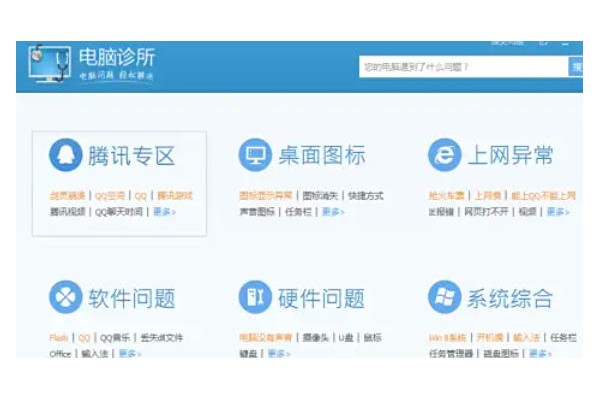600x400 pixels.
Task: Select the 腾讯专区 category heading
Action: pyautogui.click(x=131, y=156)
